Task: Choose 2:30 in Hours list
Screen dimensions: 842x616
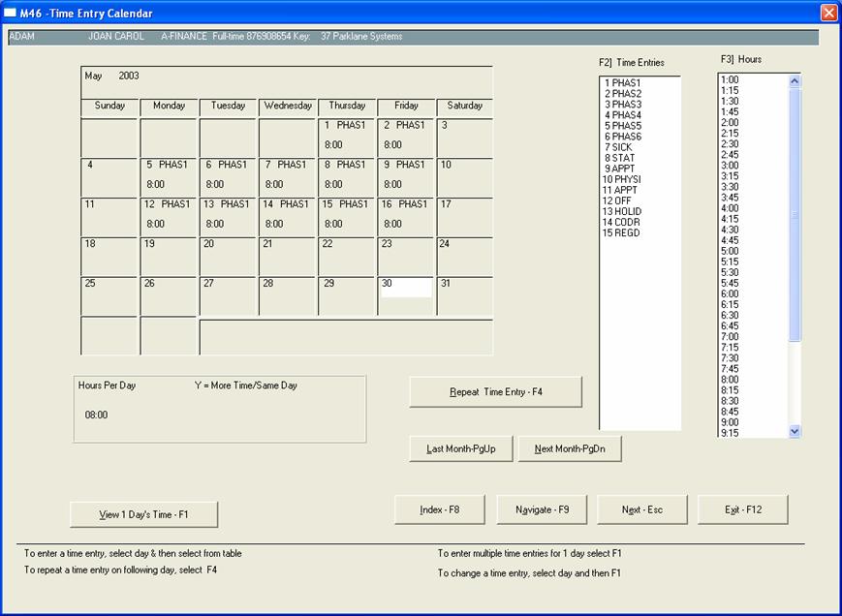Action: [x=730, y=144]
